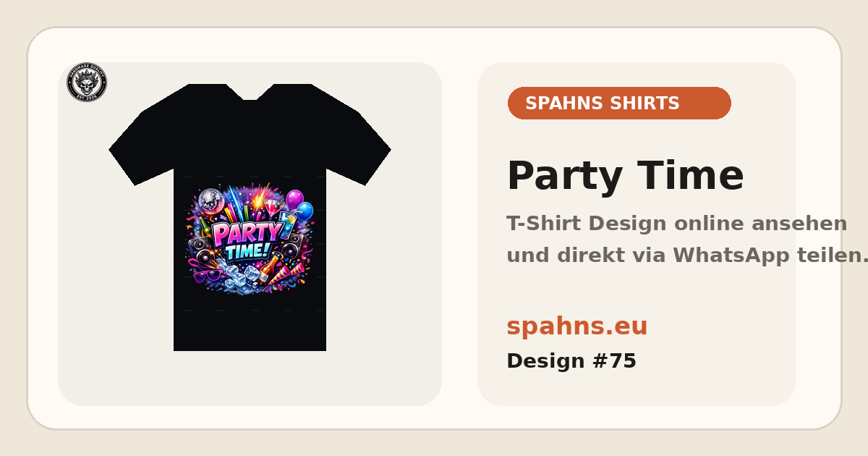Viewport: 868px width, 456px height.
Task: Click the purple sunglasses in the artwork
Action: coord(208,276)
